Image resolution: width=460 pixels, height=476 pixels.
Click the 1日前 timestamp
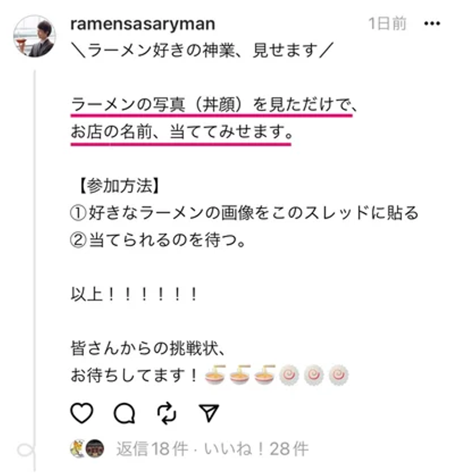point(387,24)
